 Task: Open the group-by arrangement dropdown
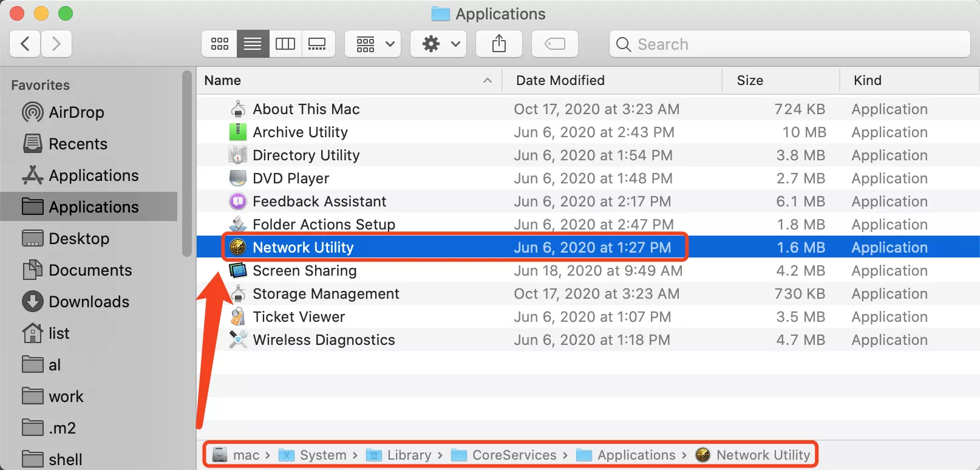pos(373,44)
